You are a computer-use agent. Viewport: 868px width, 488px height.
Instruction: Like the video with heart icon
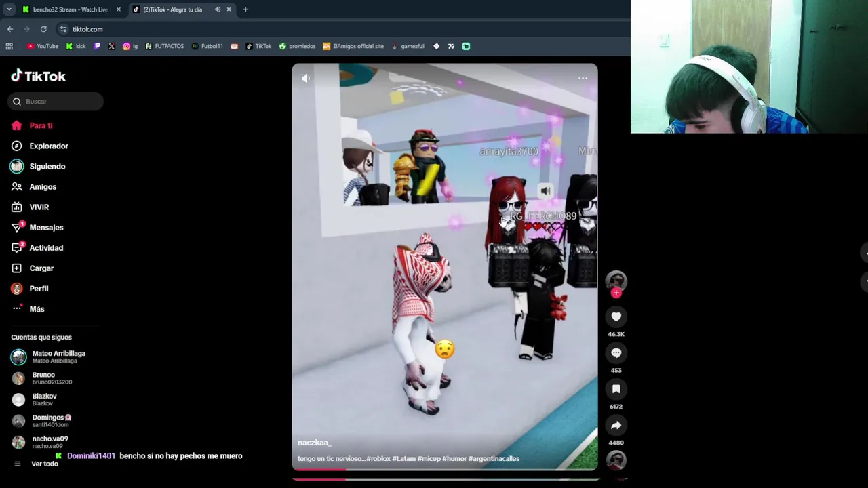(616, 317)
